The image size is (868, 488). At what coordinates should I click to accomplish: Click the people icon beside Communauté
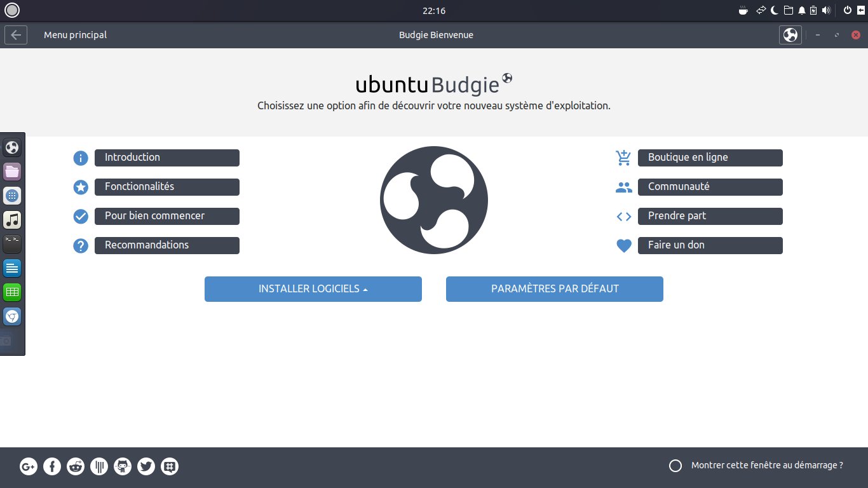click(624, 187)
